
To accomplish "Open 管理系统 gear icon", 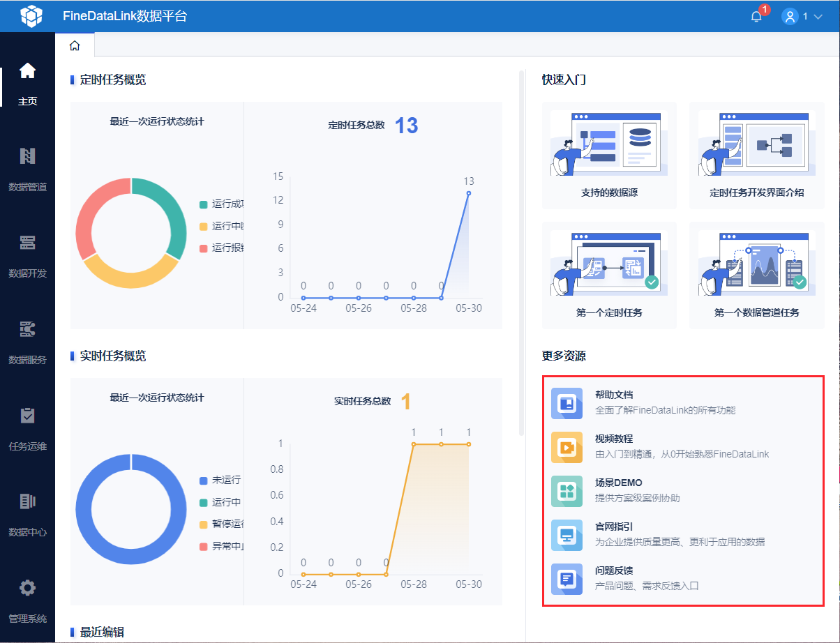I will (27, 588).
